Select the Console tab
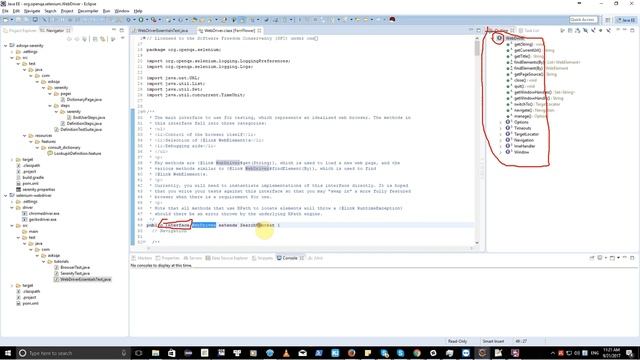This screenshot has width=640, height=360. pos(290,258)
